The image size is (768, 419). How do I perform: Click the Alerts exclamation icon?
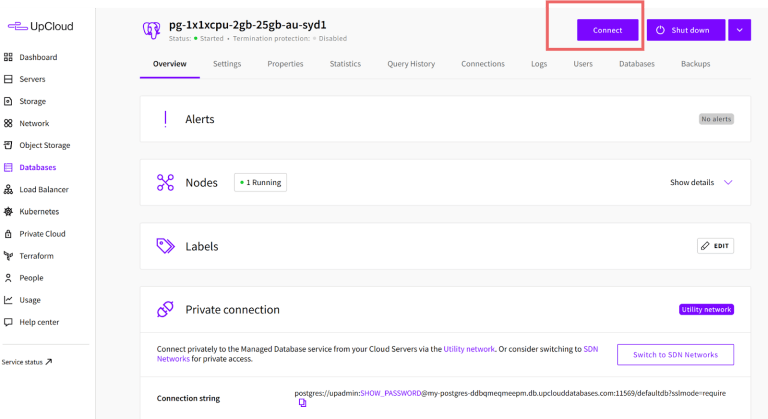coord(166,119)
